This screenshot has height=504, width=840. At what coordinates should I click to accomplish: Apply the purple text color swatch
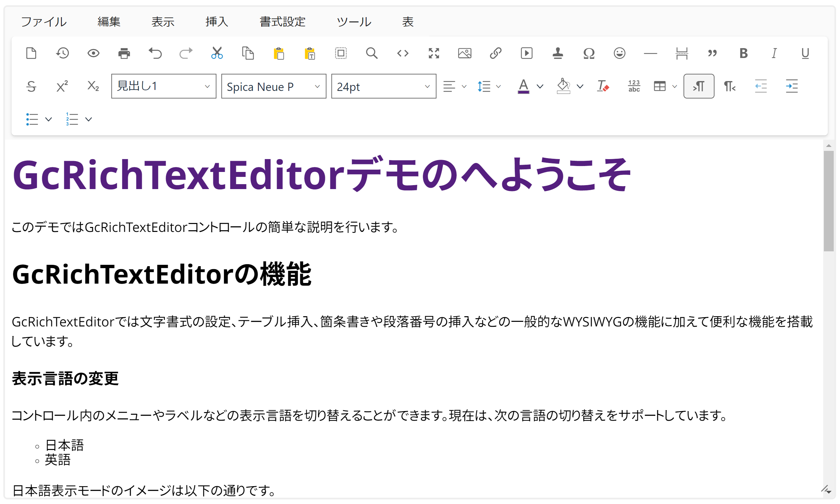click(523, 86)
